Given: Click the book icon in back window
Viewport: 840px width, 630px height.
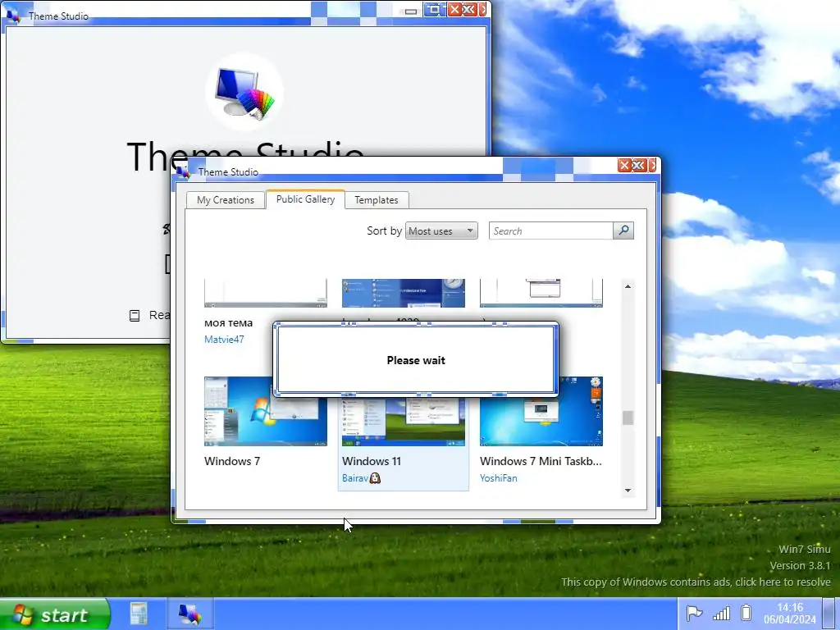Looking at the screenshot, I should click(x=135, y=316).
